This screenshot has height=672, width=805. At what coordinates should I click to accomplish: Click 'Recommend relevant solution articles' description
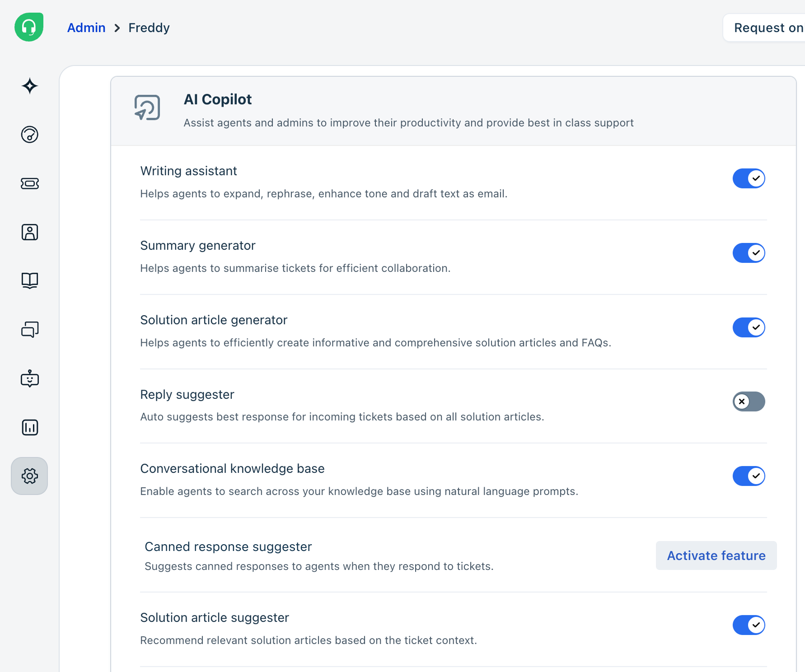pyautogui.click(x=309, y=640)
